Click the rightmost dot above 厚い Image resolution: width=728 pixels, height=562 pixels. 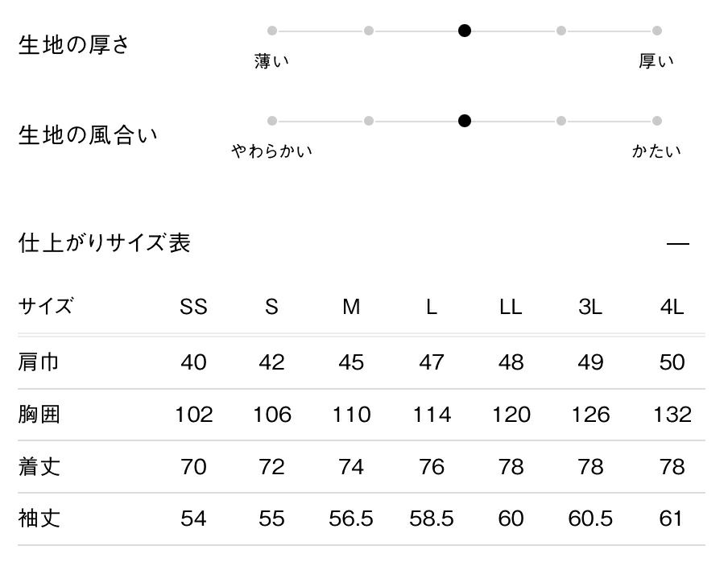657,31
